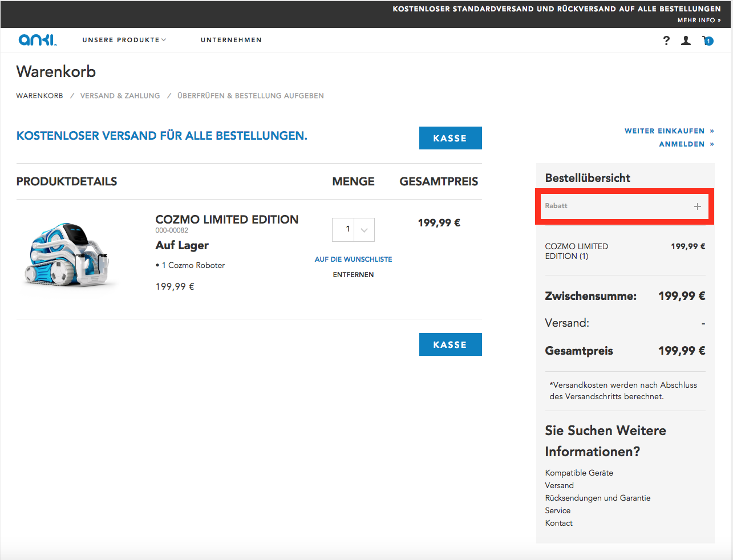The width and height of the screenshot is (733, 560).
Task: Open the Unternehmen menu item
Action: (231, 40)
